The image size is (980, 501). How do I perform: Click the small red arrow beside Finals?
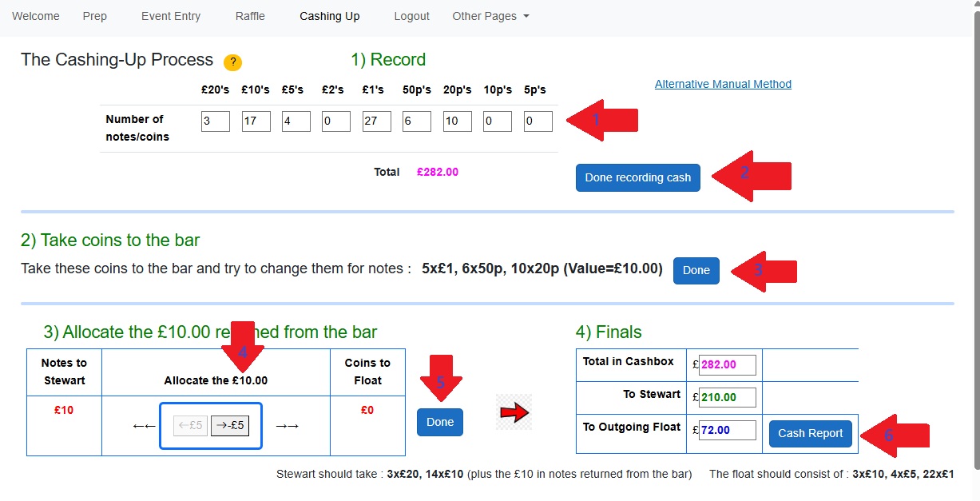(x=514, y=412)
